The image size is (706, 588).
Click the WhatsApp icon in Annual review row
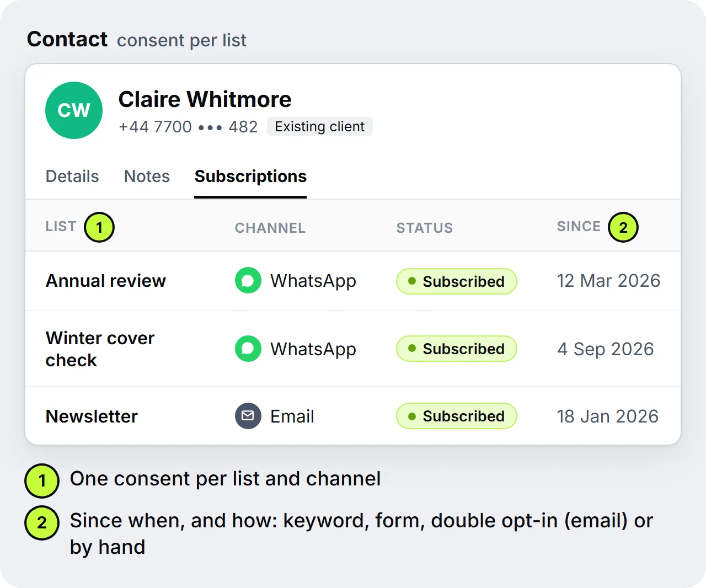click(x=248, y=281)
